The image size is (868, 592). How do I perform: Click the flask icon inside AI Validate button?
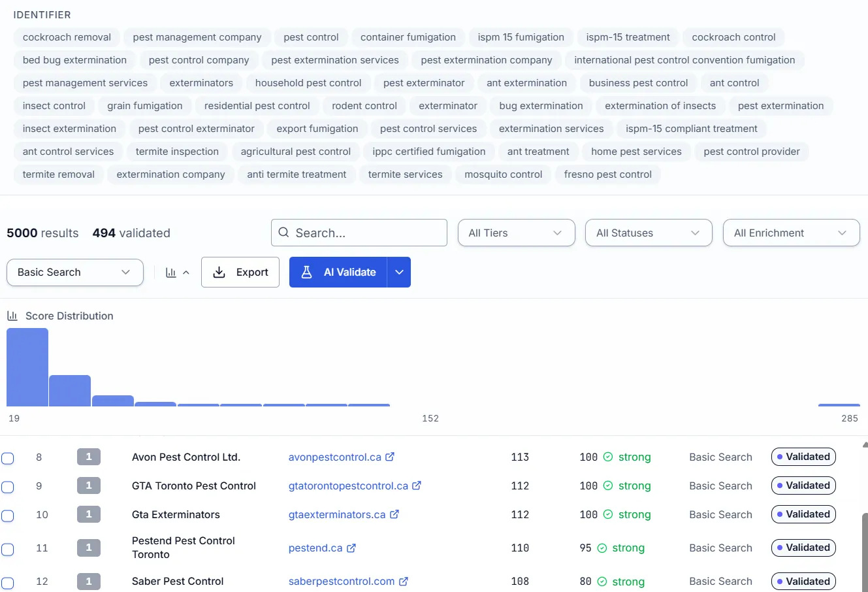tap(307, 272)
